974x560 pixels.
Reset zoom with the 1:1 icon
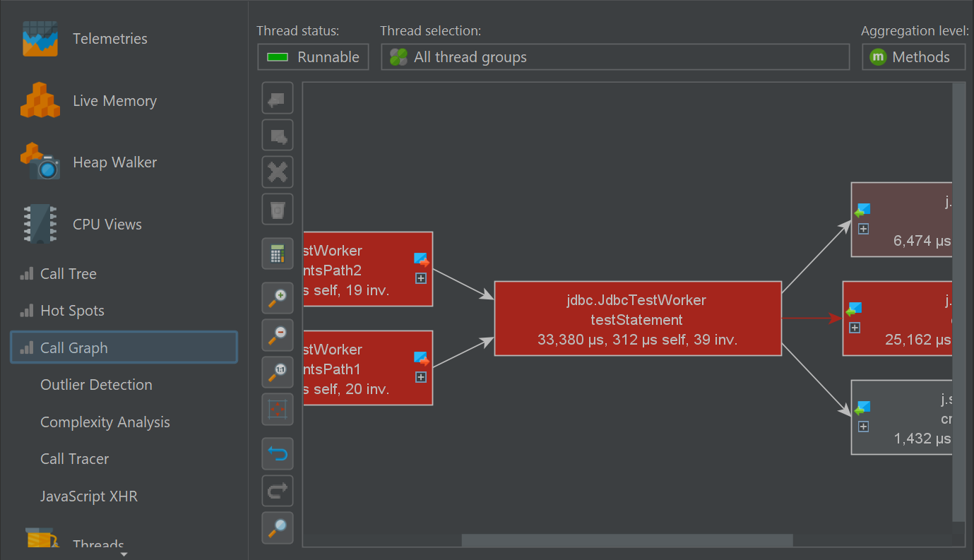[x=278, y=372]
